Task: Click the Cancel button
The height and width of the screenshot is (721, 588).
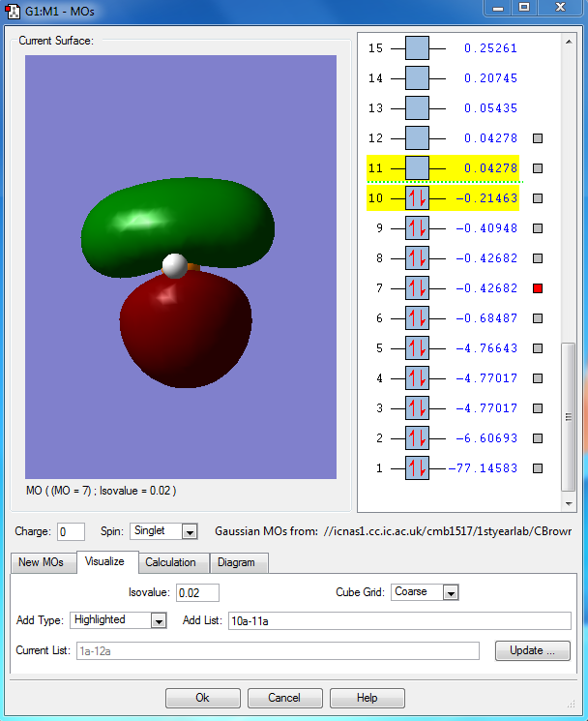Action: 284,698
